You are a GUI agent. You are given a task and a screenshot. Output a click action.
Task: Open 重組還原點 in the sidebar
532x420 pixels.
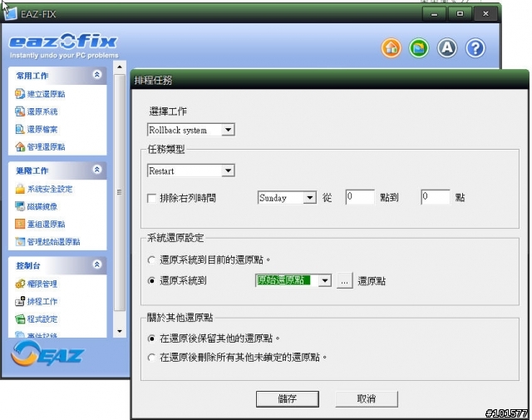pos(47,224)
